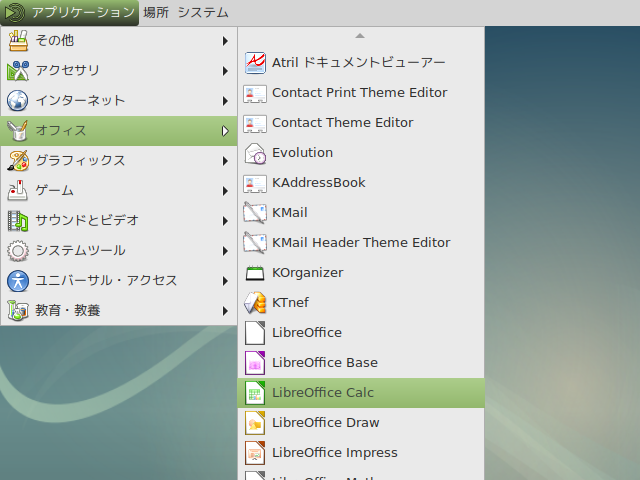The width and height of the screenshot is (640, 480).
Task: Expand the オフィス submenu arrow
Action: click(225, 131)
